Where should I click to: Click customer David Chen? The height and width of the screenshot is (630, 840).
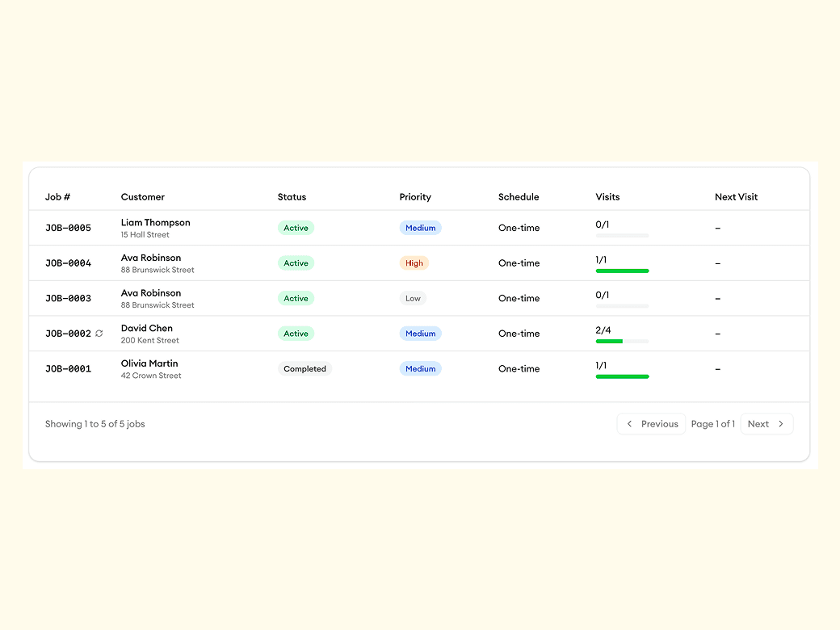click(146, 329)
